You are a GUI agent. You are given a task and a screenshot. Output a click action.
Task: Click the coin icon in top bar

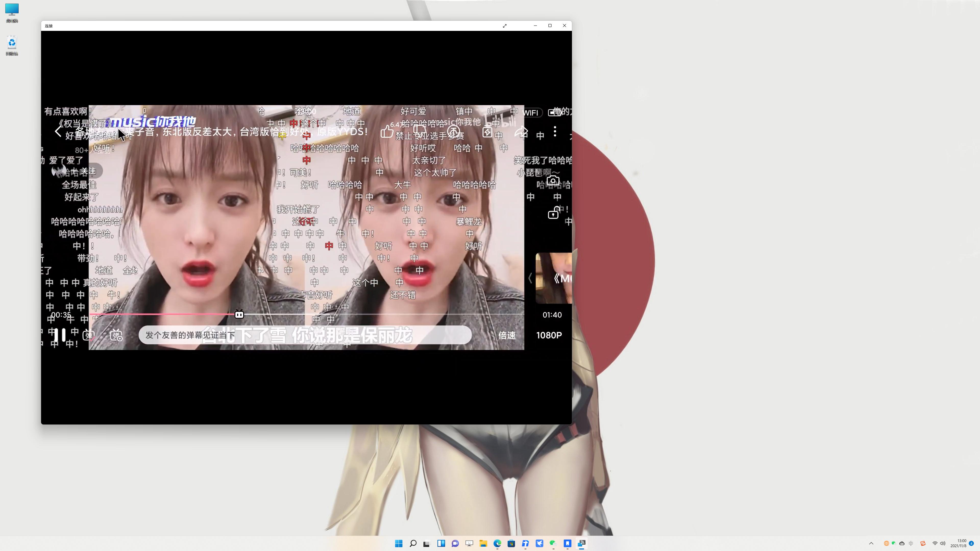click(454, 132)
